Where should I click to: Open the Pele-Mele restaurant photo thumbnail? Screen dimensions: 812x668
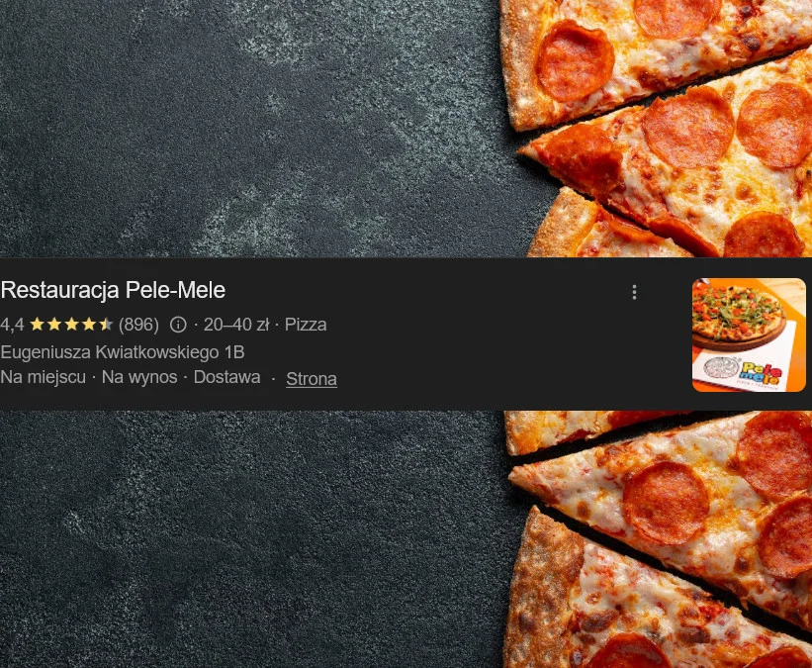pos(749,334)
